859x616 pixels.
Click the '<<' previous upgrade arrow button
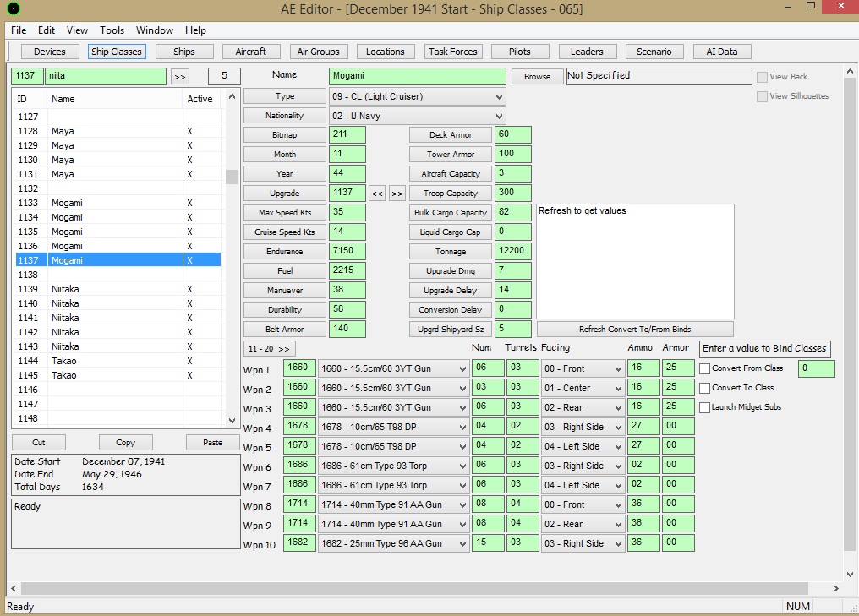click(377, 194)
